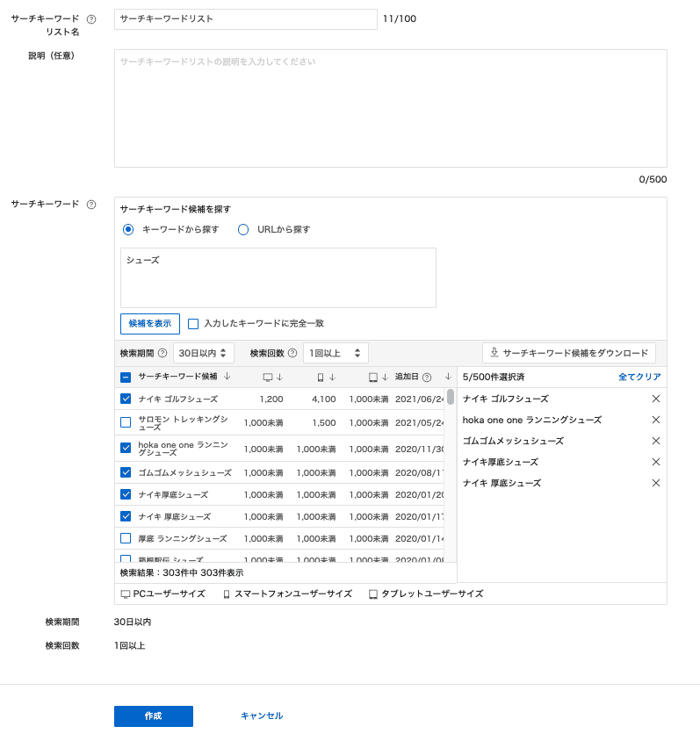Remove ナイキ 厚底シューズ (with space) from selected
This screenshot has width=700, height=748.
656,483
